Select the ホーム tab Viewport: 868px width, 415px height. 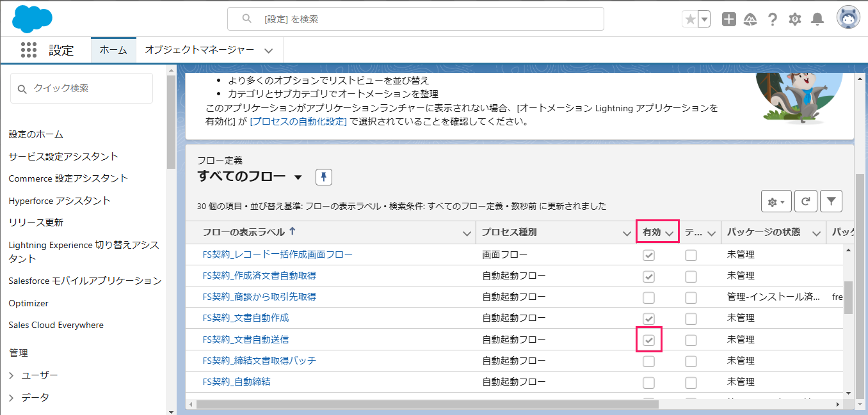(113, 50)
